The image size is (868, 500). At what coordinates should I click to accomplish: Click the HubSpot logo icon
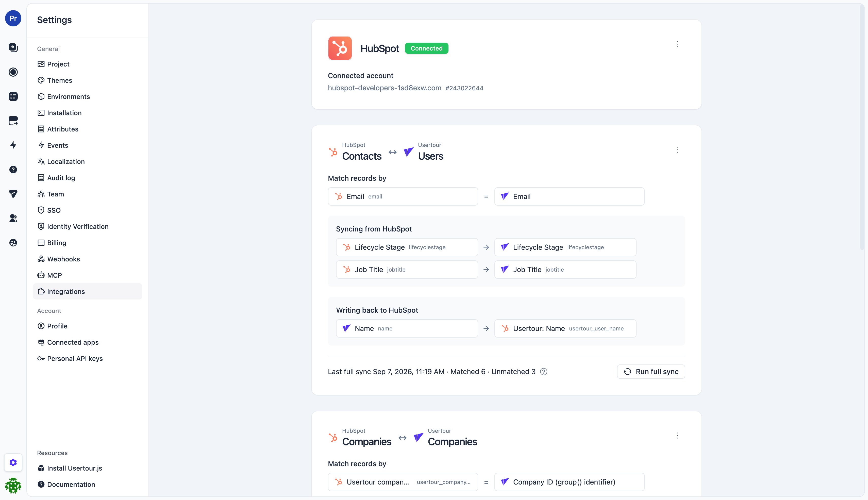[340, 48]
